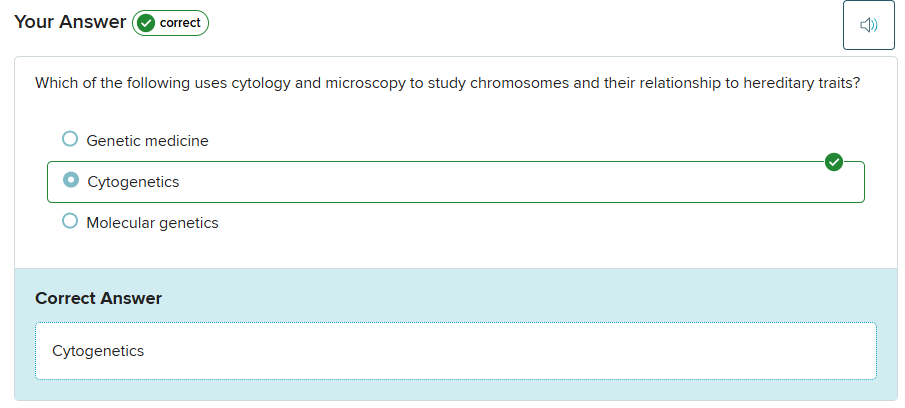Select the Molecular genetics radio button
This screenshot has height=408, width=905.
coord(69,221)
